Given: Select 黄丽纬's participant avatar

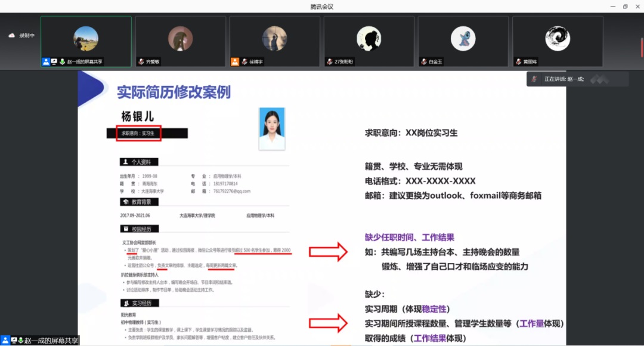Looking at the screenshot, I should coord(557,39).
